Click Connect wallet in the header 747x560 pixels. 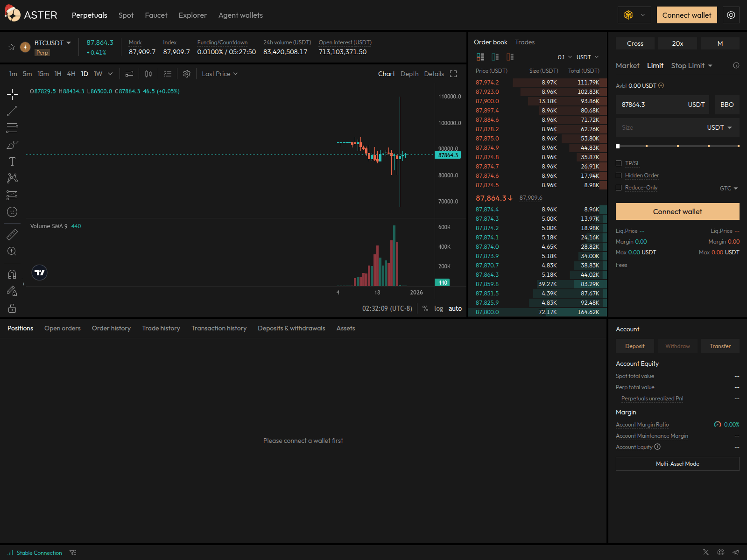687,15
